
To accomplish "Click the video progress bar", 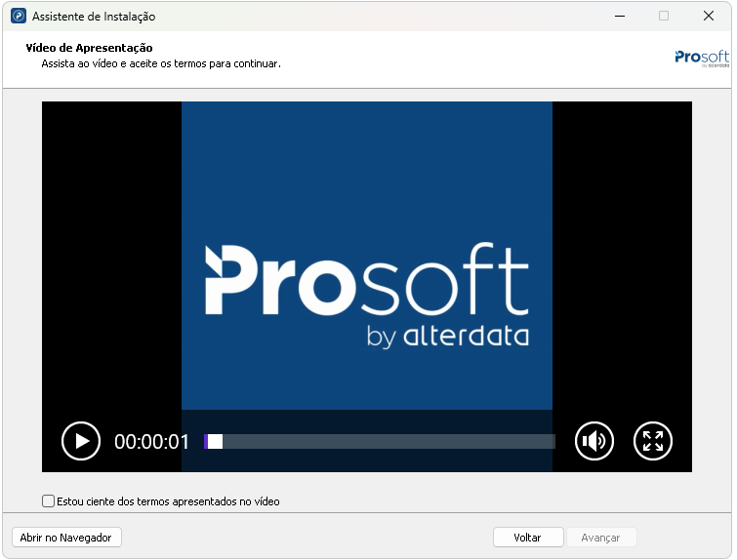I will [x=380, y=441].
